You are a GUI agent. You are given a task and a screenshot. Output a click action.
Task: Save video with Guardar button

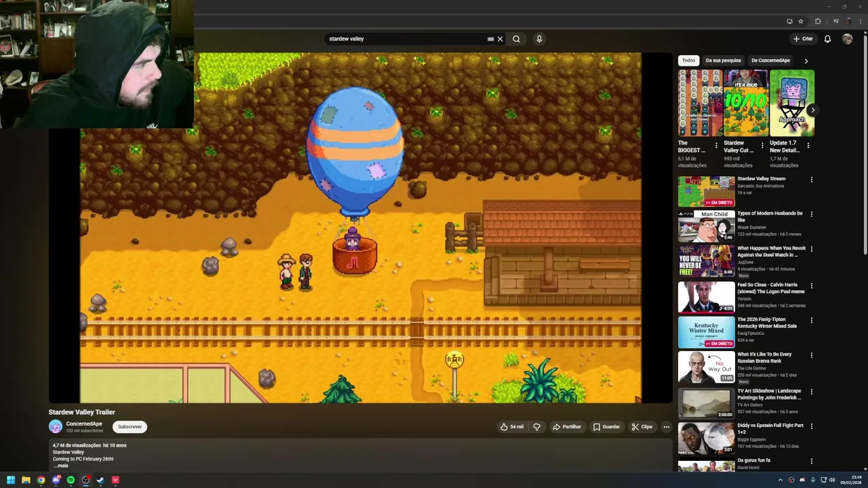click(606, 427)
